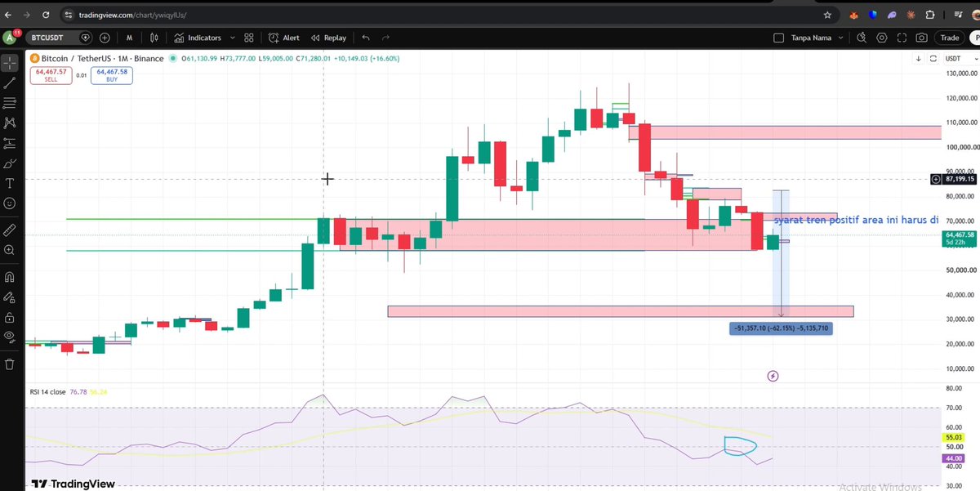Click the RSI 14 close indicator label

click(x=47, y=392)
